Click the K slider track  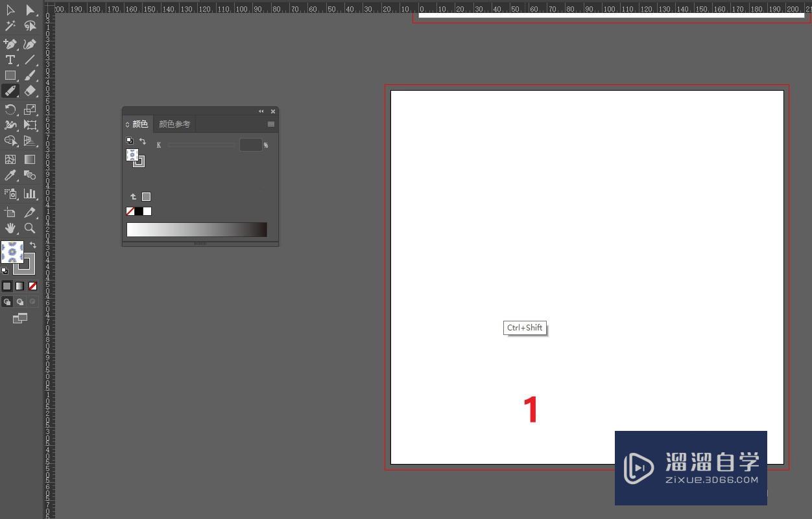pos(201,145)
